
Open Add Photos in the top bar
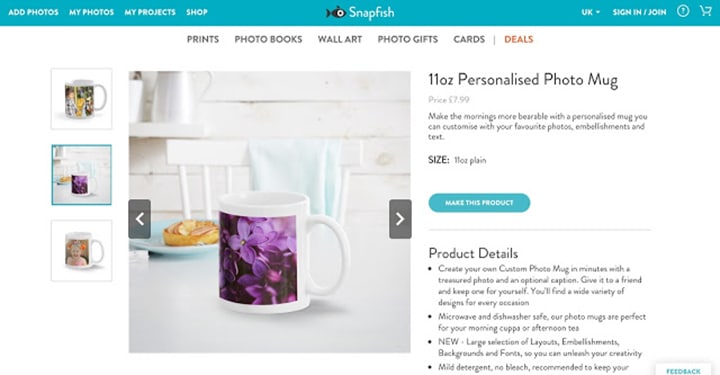(33, 12)
